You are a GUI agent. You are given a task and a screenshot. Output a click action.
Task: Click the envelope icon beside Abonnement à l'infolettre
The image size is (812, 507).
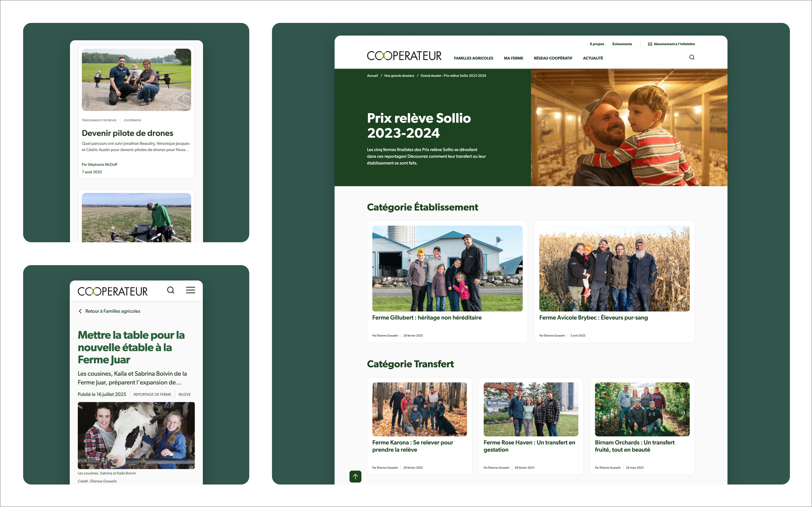[650, 44]
